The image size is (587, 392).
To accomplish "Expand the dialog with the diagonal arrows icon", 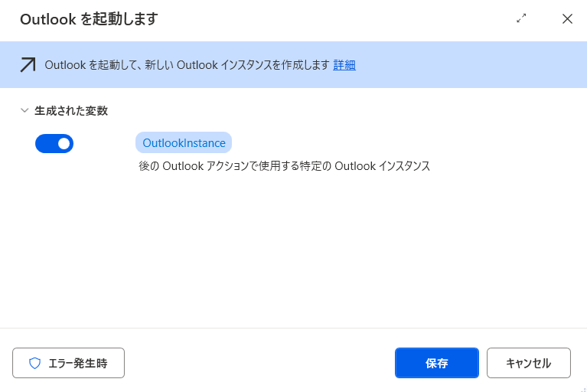I will click(521, 18).
